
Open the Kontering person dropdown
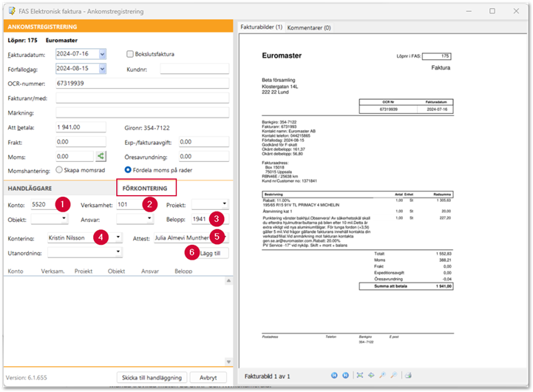118,237
